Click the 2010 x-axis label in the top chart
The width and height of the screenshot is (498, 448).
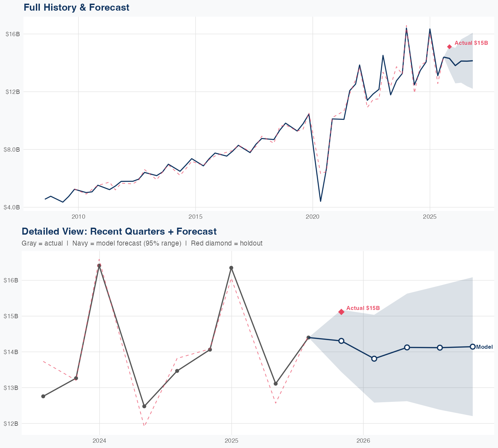[x=78, y=217]
